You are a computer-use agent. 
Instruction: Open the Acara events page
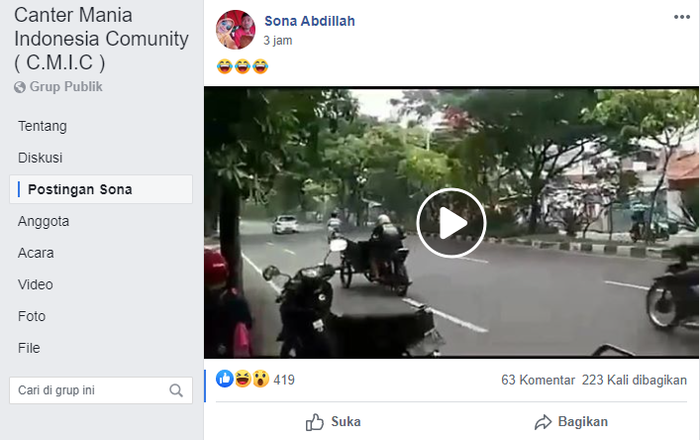36,253
